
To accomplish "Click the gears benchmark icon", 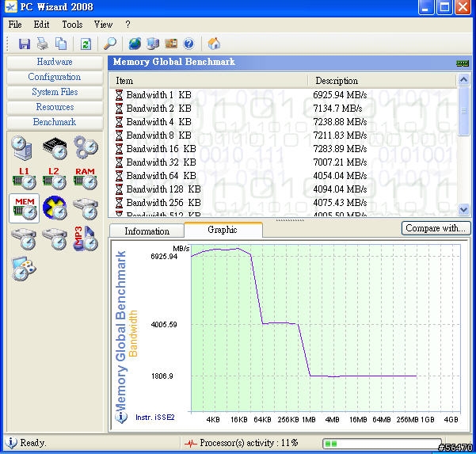I will pos(86,147).
